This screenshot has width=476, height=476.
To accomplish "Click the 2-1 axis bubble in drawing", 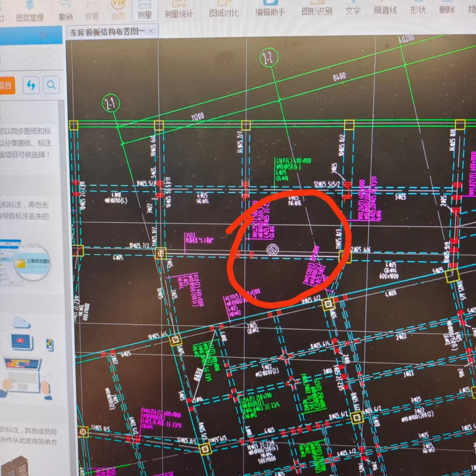I will [111, 103].
